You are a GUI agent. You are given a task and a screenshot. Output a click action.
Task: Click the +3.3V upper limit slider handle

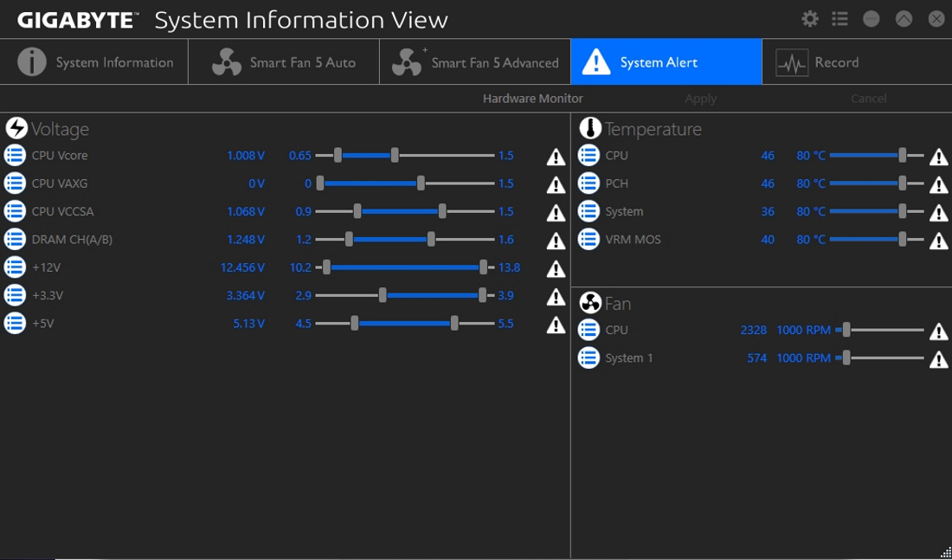482,295
